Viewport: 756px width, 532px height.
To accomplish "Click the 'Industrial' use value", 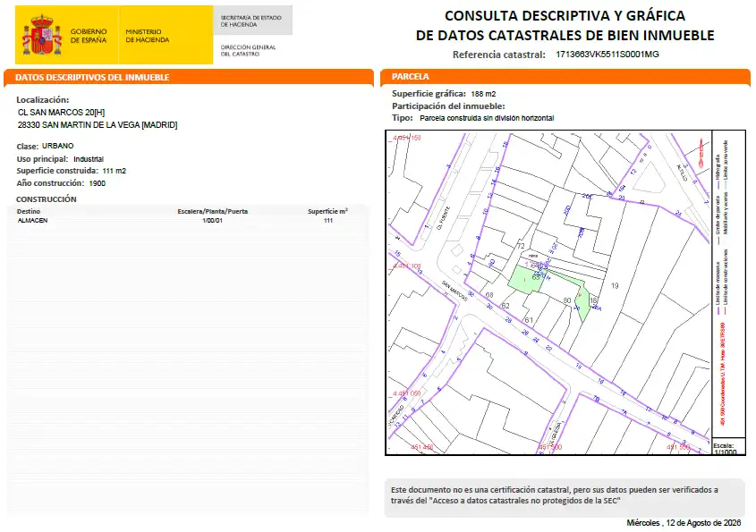I will [89, 159].
